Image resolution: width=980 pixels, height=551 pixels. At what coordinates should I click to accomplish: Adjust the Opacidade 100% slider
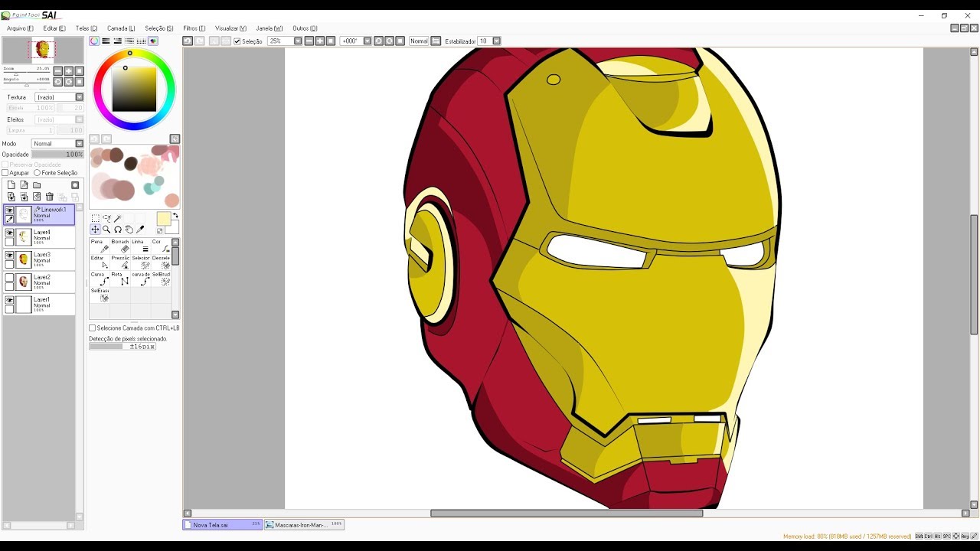[57, 155]
